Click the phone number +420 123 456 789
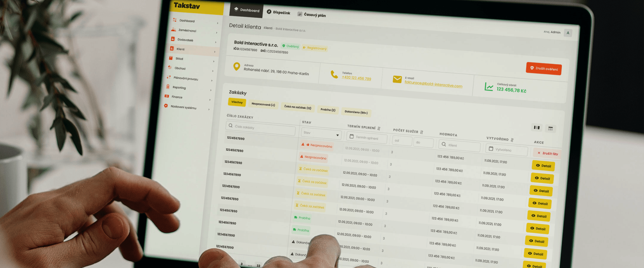Screen dimensions: 644x268 point(356,78)
